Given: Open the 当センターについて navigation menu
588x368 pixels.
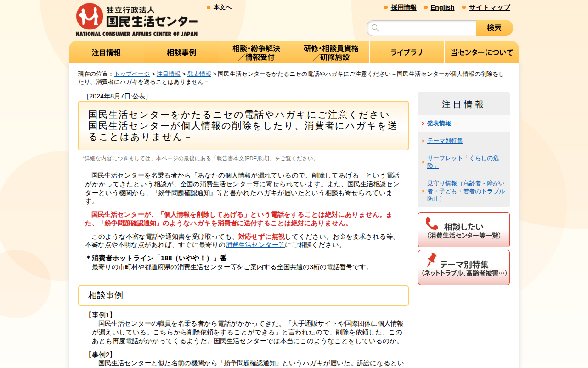Looking at the screenshot, I should 482,52.
